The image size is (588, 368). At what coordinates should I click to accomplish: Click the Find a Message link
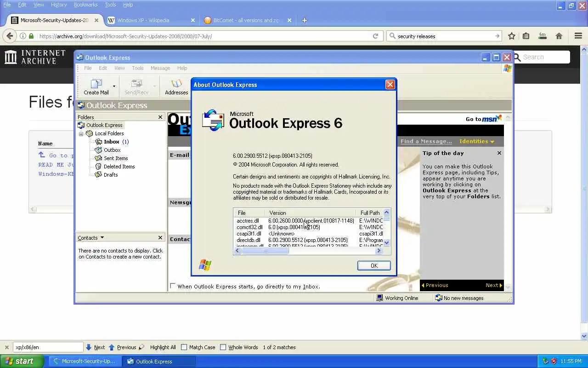coord(426,141)
